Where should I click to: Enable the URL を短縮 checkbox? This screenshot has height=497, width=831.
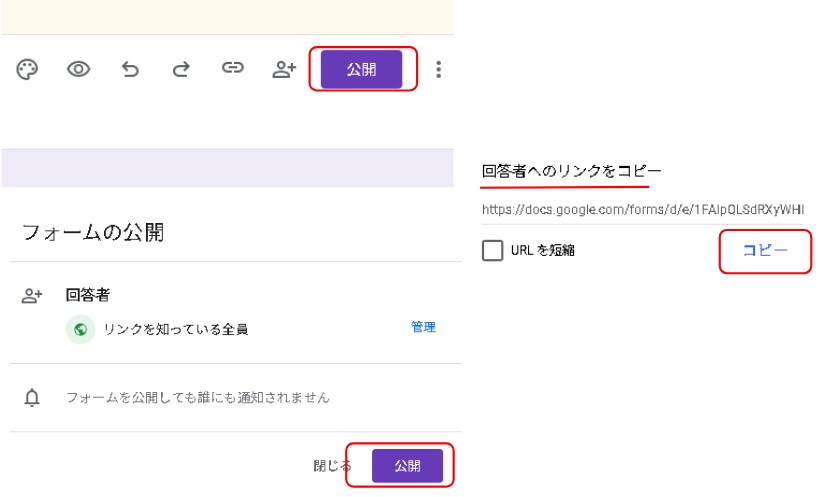point(492,251)
